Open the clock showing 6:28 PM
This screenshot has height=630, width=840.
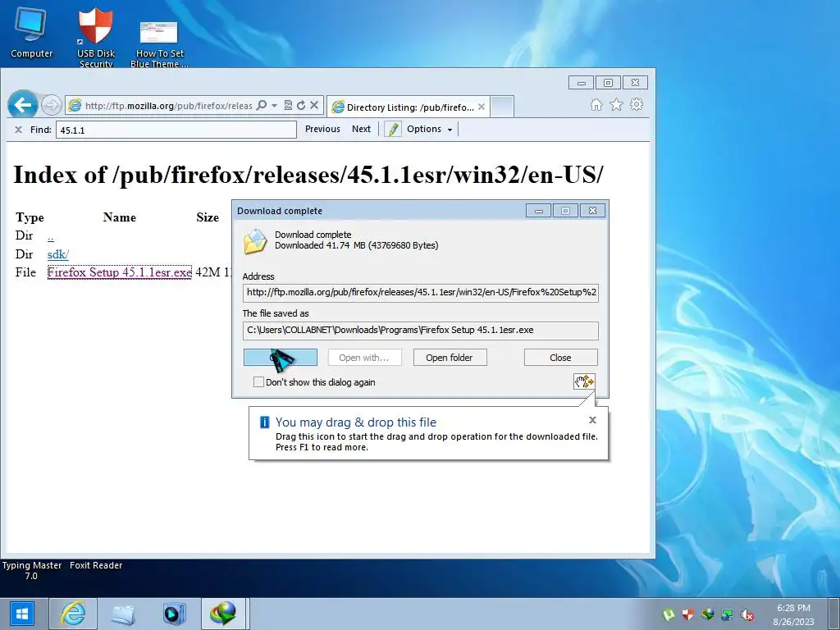[x=793, y=614]
